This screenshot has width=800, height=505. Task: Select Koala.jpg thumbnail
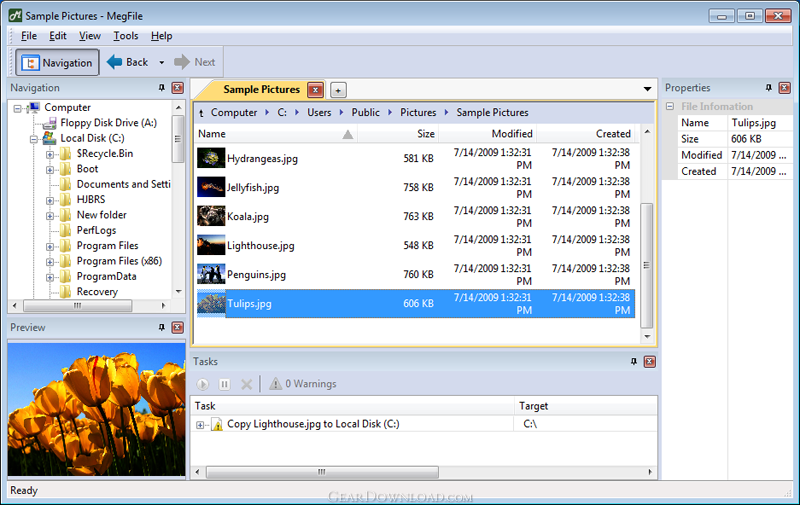[x=211, y=216]
